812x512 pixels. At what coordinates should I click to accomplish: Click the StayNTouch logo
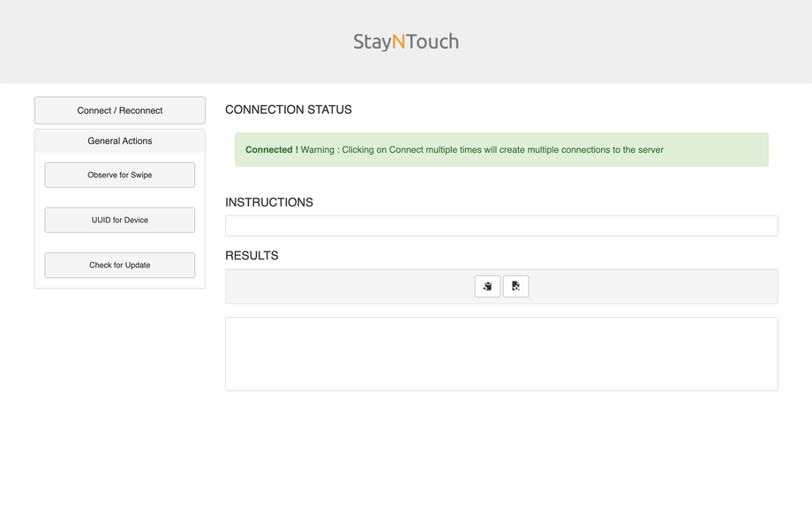pos(406,41)
